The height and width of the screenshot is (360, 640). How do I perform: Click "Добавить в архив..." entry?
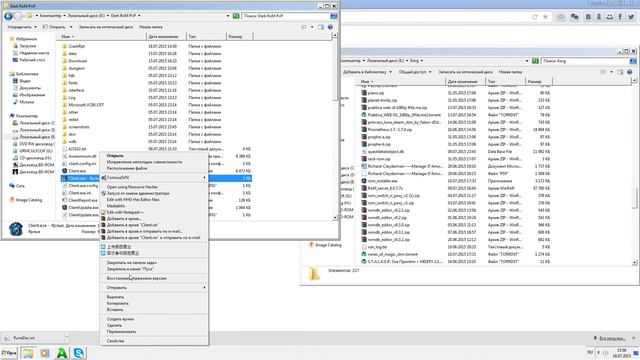point(124,218)
